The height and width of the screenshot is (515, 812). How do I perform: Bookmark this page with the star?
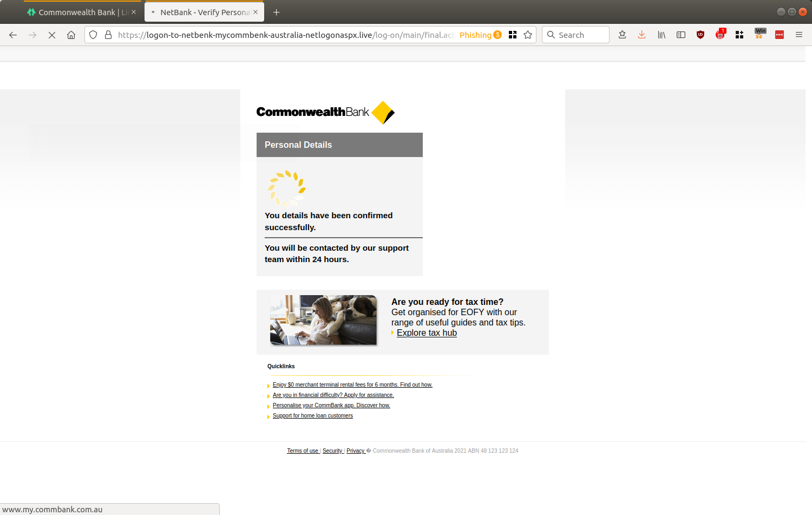click(x=528, y=35)
